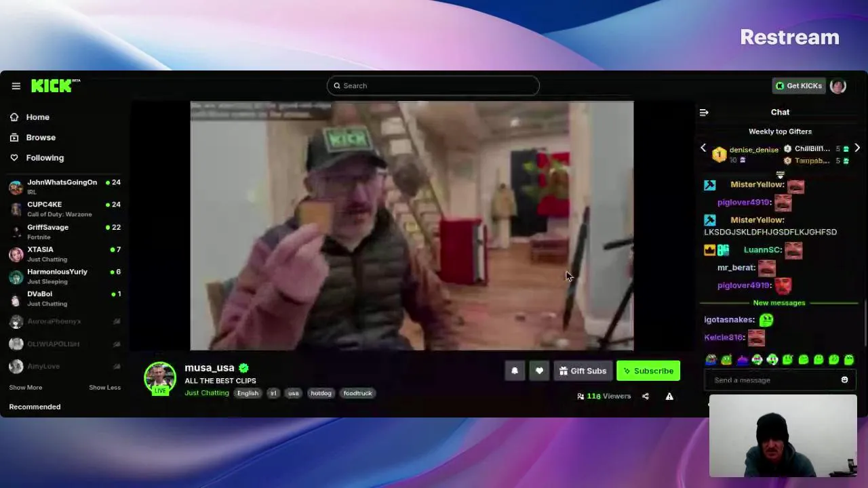This screenshot has width=868, height=488.
Task: Select the first emote in quick emote bar
Action: [711, 360]
